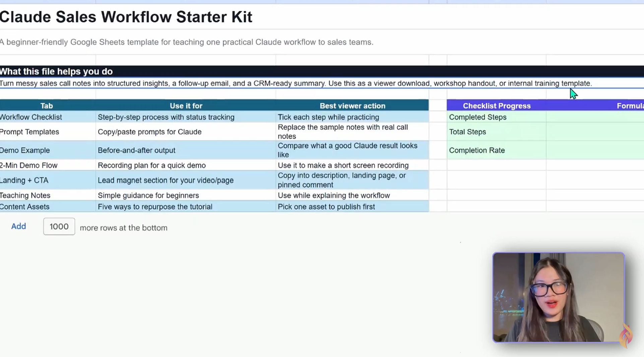The height and width of the screenshot is (357, 644).
Task: Select 'Use it to make a short screen recording' cell
Action: (x=352, y=165)
